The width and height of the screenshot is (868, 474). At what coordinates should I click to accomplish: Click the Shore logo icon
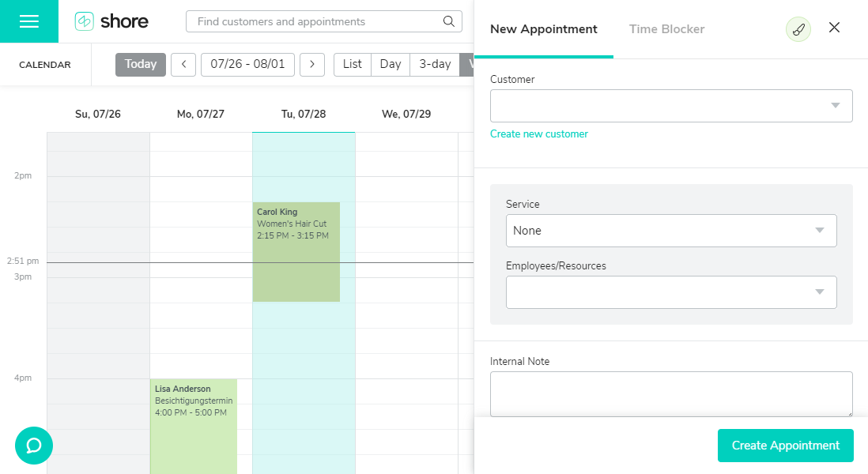pyautogui.click(x=84, y=21)
